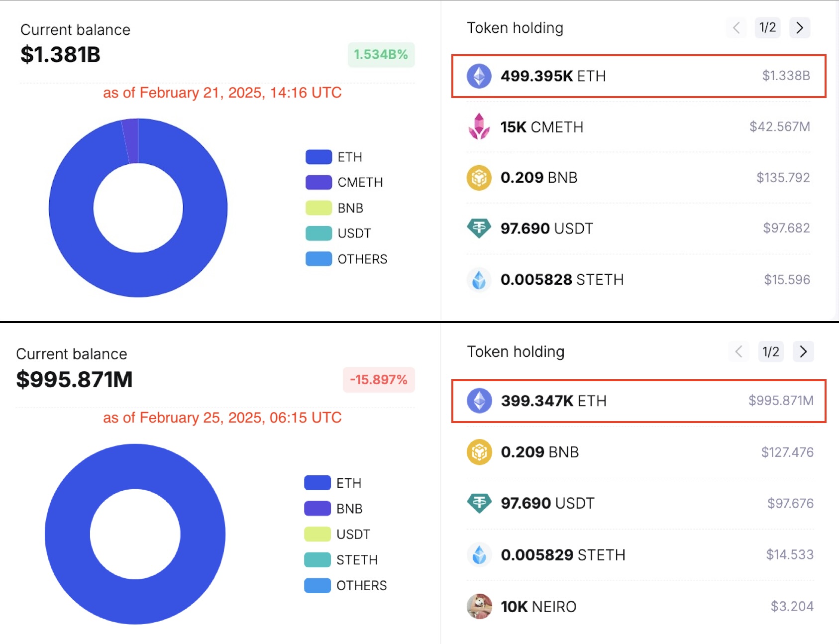Toggle STETH legend entry in bottom chart

click(x=341, y=560)
